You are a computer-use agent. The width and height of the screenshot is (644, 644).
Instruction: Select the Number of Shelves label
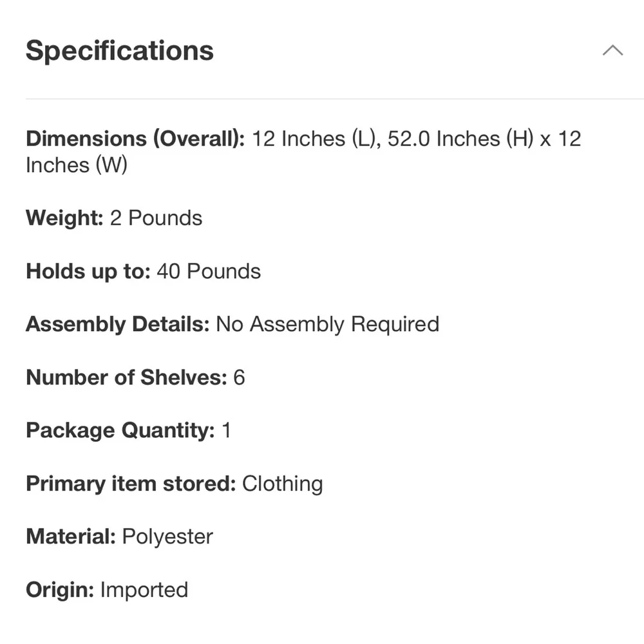coord(126,377)
